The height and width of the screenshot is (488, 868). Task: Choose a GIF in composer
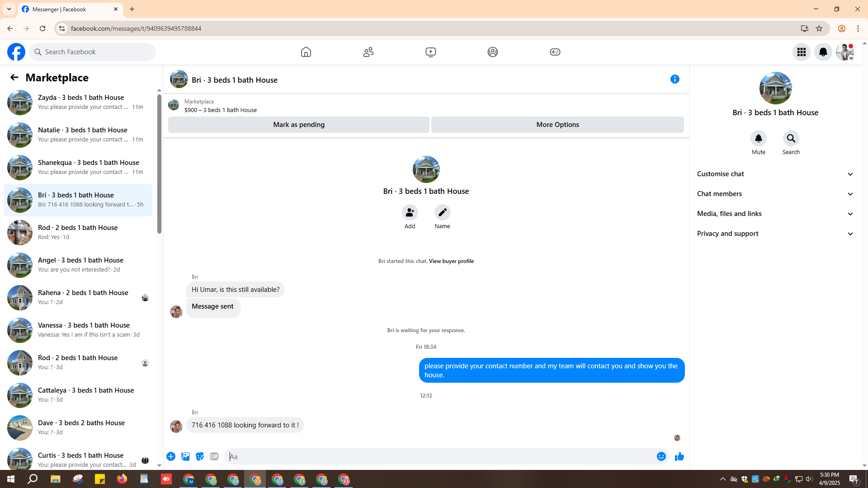click(x=214, y=456)
